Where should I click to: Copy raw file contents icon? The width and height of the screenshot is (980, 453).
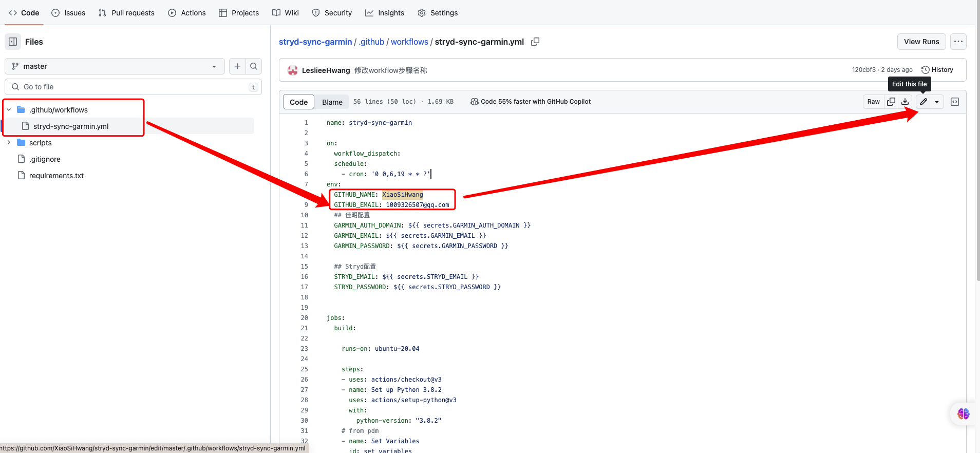[891, 102]
